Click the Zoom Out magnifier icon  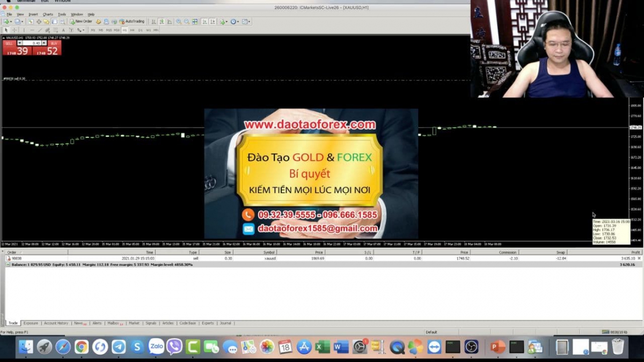[187, 21]
